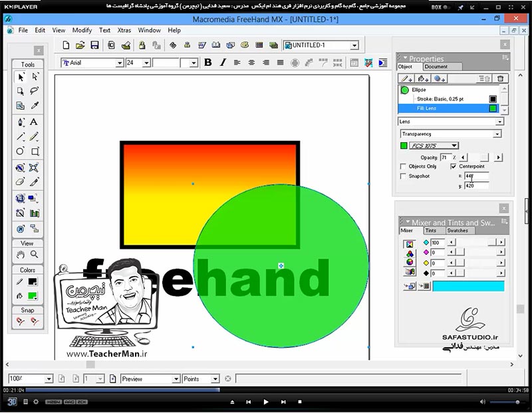
Task: Open the font size 24 dropdown
Action: 146,63
